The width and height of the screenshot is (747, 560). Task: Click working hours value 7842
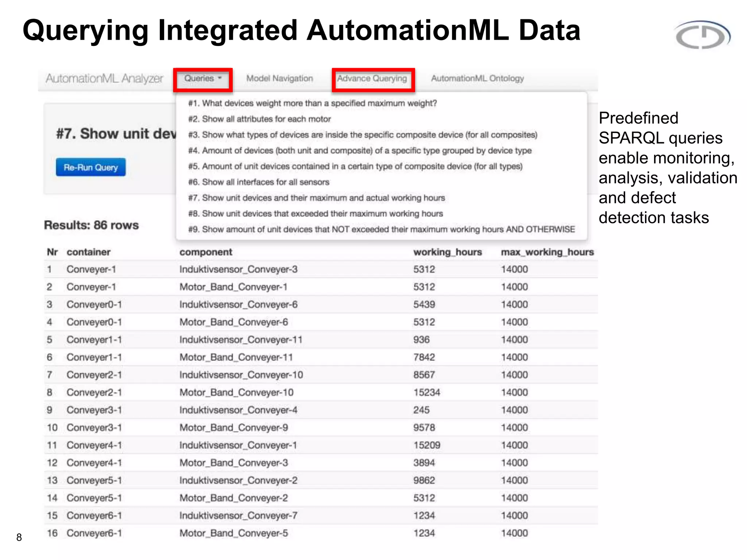point(424,357)
